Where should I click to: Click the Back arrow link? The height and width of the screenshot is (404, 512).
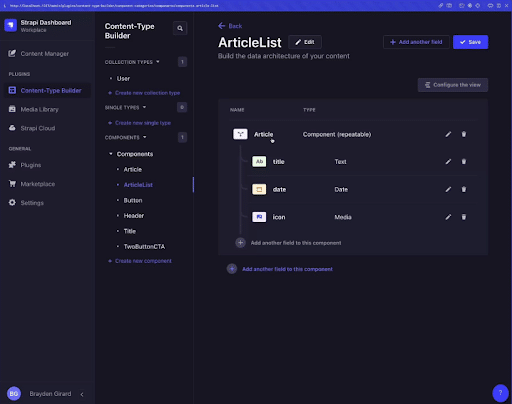(230, 26)
